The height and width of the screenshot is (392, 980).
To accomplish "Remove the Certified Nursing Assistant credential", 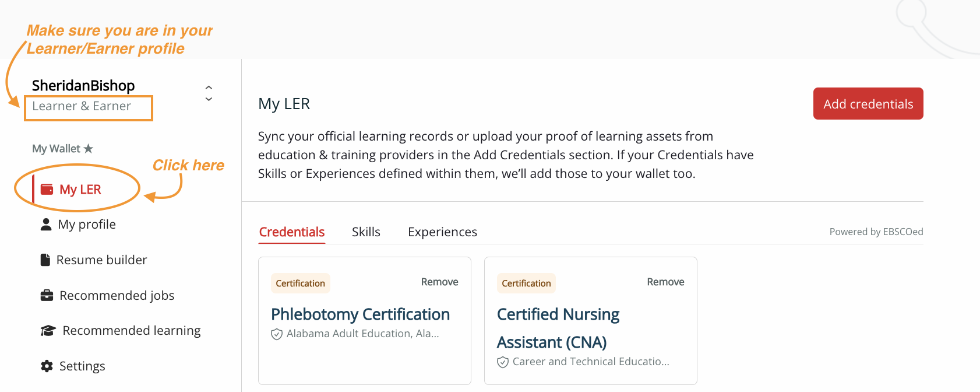I will click(665, 282).
